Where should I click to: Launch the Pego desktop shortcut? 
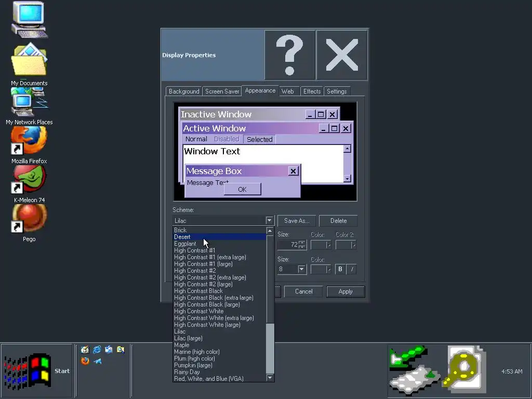(29, 218)
